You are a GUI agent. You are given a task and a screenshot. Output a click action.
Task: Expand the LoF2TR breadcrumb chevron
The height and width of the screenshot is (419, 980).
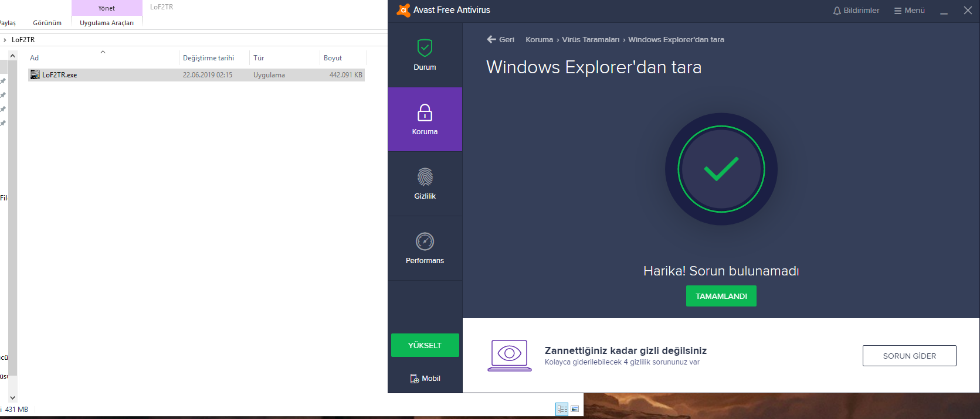(x=5, y=40)
